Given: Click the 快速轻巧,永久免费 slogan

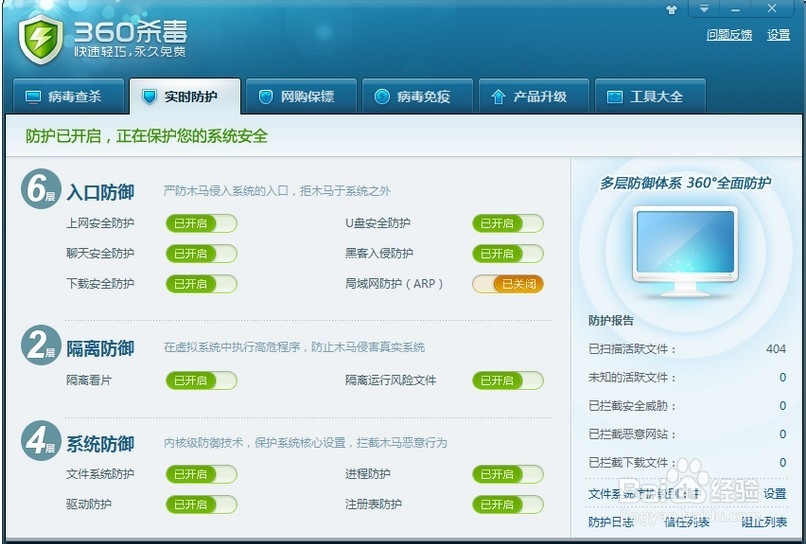Looking at the screenshot, I should [130, 52].
